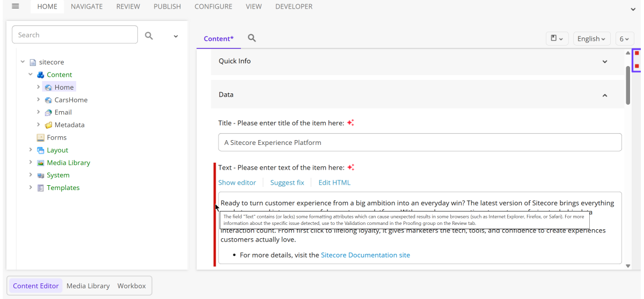Click the Edit HTML link

334,183
